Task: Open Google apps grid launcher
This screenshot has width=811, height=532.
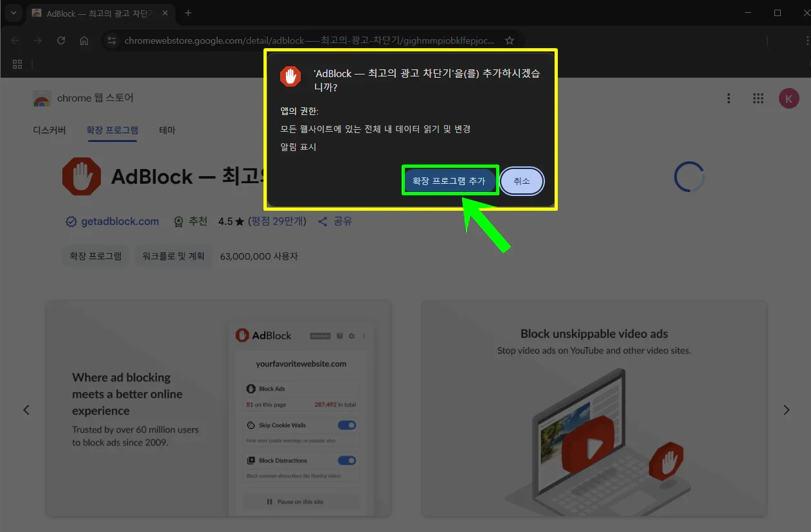Action: 758,98
